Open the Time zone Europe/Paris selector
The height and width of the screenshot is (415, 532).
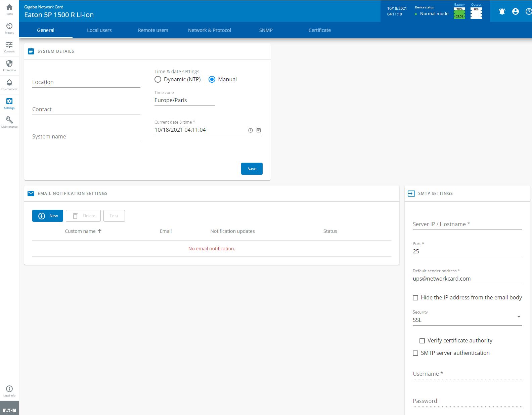click(184, 100)
